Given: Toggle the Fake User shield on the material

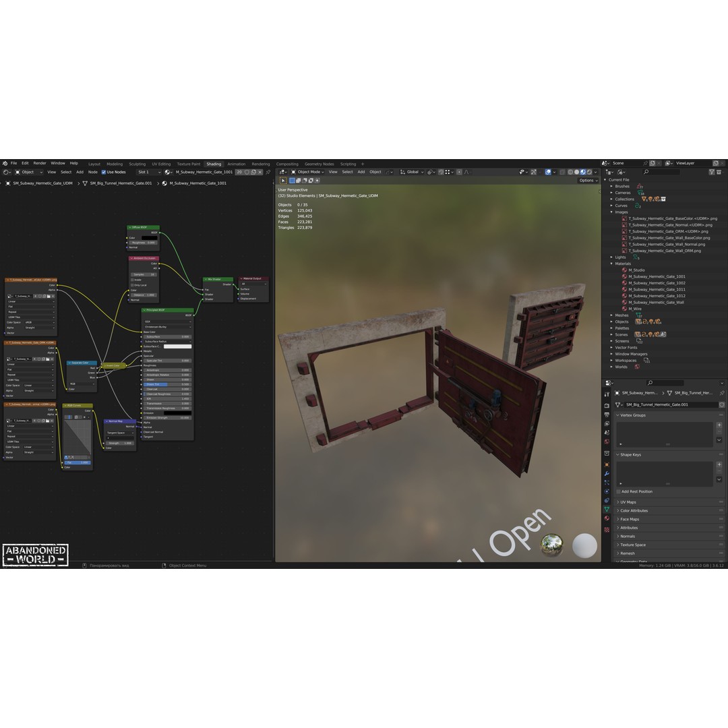Looking at the screenshot, I should [x=247, y=172].
